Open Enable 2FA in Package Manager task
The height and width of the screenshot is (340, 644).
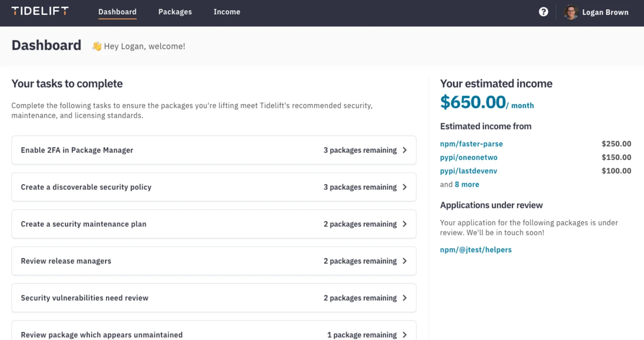(x=214, y=150)
